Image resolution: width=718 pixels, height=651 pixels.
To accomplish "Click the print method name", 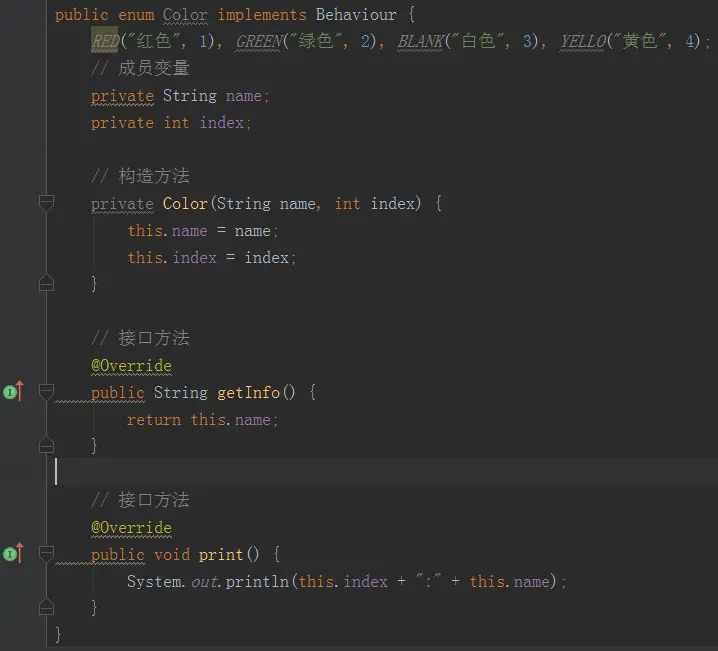I will point(221,554).
